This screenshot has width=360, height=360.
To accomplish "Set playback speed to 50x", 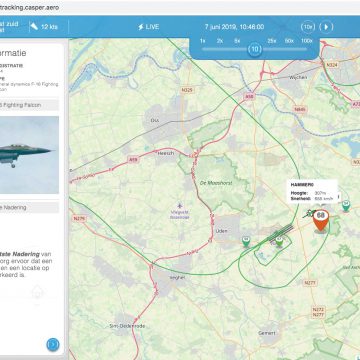I will tap(289, 41).
